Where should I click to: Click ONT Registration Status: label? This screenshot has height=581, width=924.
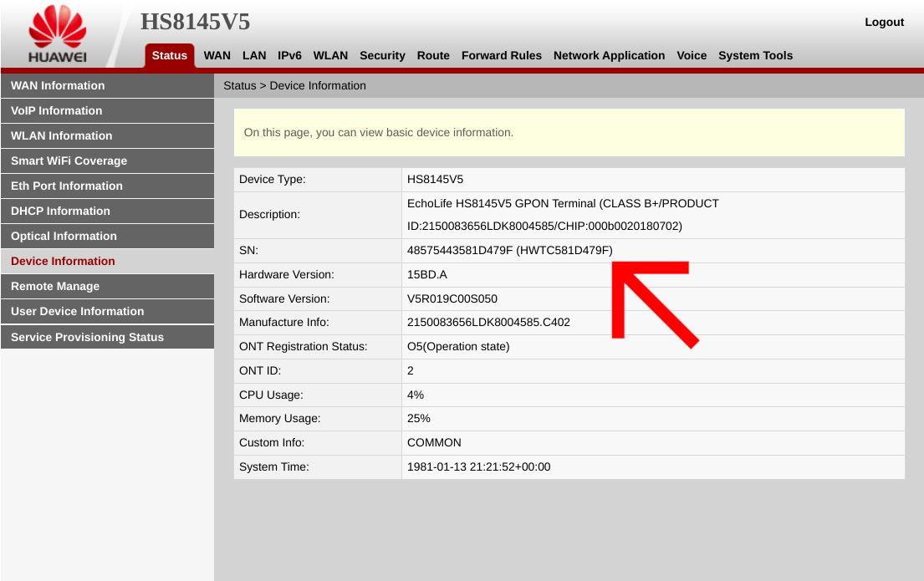pyautogui.click(x=303, y=346)
